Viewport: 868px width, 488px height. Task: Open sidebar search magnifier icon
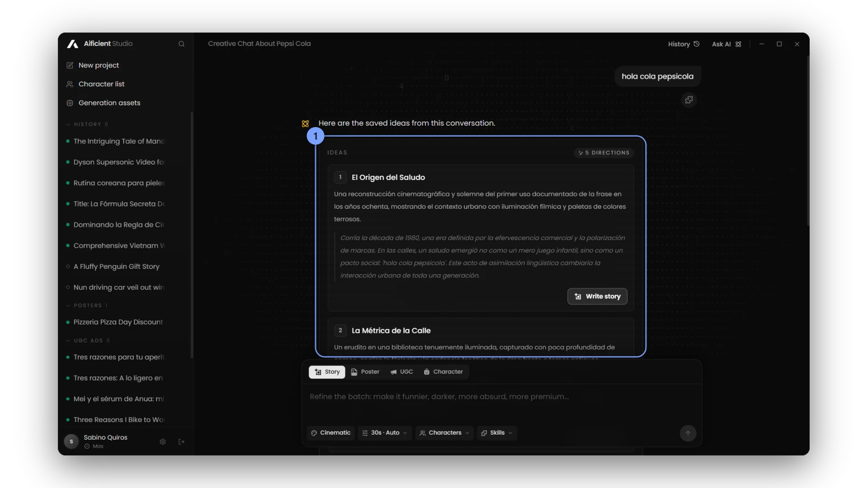(x=181, y=44)
